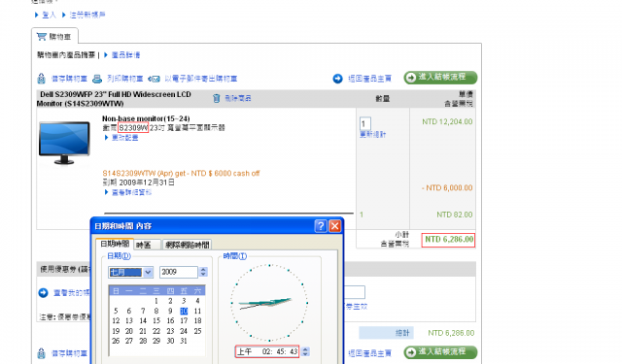Click the 到期 2009年12月31日 expiry text

coord(138,182)
